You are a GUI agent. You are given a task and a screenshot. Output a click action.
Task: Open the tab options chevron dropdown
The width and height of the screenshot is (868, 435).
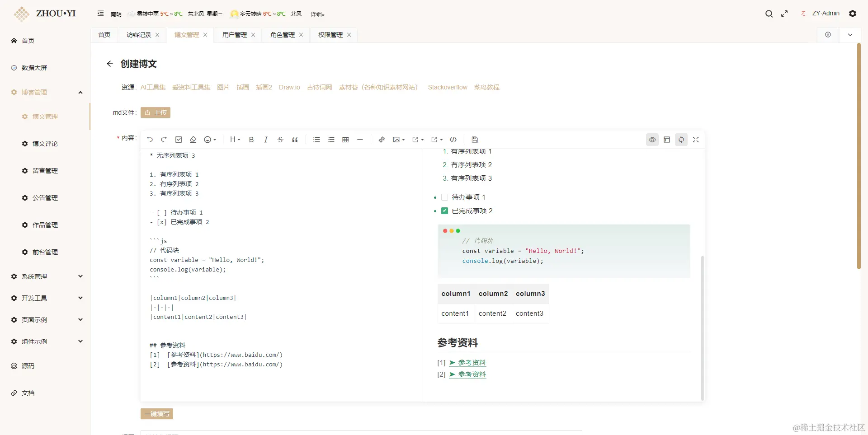click(850, 35)
